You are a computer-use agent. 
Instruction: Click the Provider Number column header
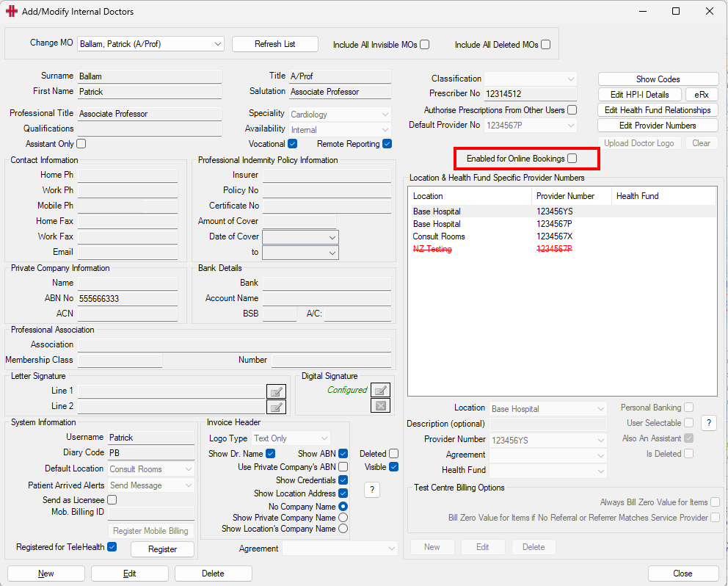click(571, 196)
